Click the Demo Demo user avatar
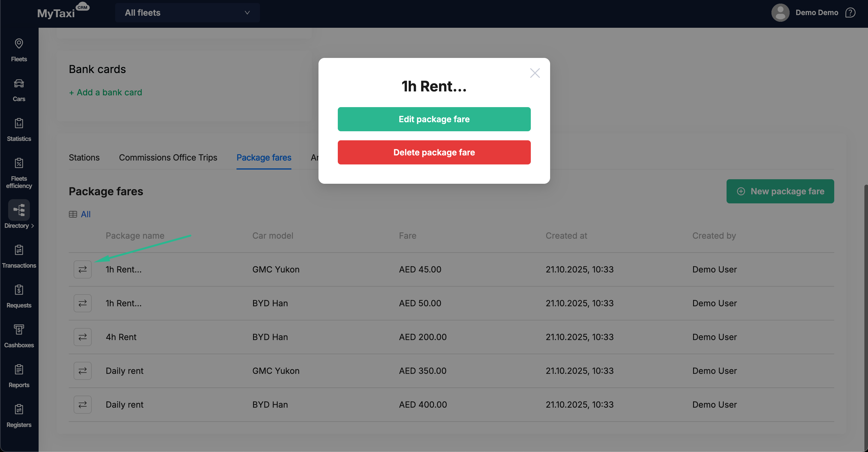 pyautogui.click(x=780, y=13)
